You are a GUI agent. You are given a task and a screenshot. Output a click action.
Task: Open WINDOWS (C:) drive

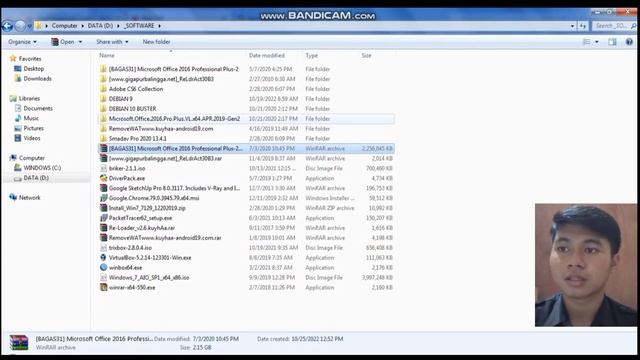click(x=42, y=168)
